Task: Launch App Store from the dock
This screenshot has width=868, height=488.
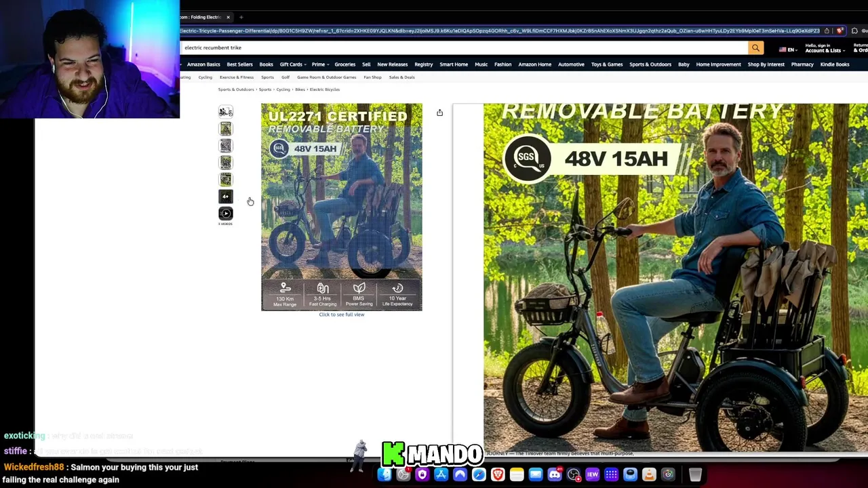Action: pos(441,474)
